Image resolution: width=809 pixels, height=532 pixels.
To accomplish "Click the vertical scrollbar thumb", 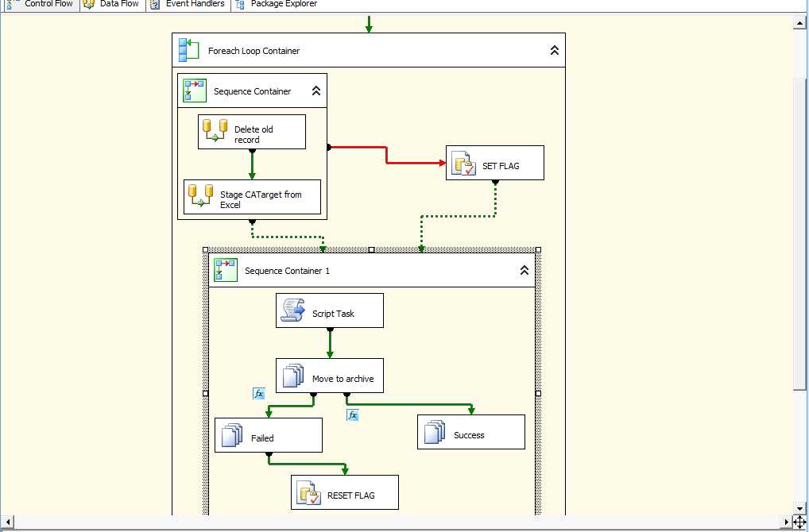I will 799,234.
